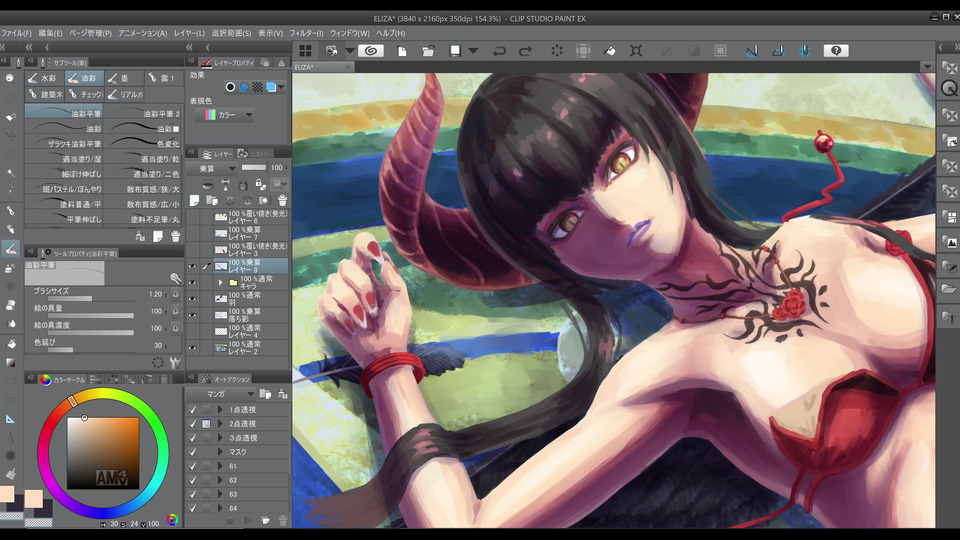Click the Redo arrow in command bar
Screen dimensions: 960x540
[x=526, y=50]
